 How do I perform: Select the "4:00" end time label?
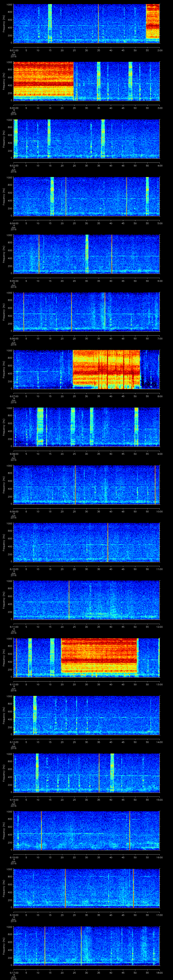tap(160, 166)
